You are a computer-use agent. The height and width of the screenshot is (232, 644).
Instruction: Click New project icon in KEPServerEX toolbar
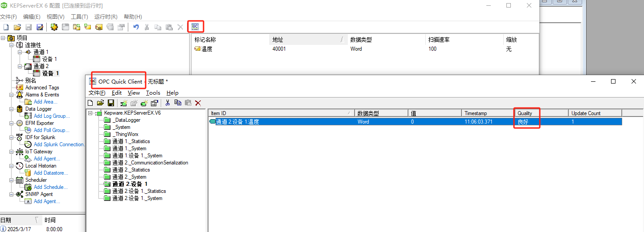[x=6, y=27]
